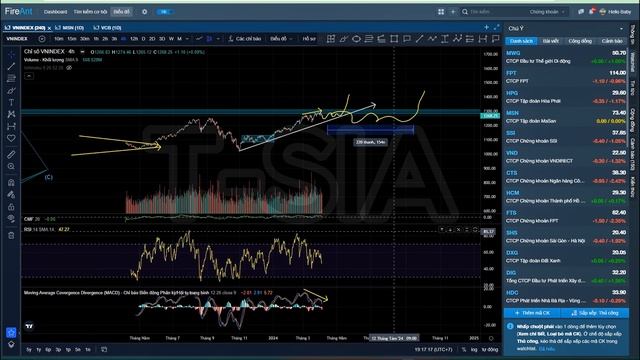Viewport: 640px width, 360px height.
Task: Open the Biểu đồ dropdown in chart toolbar
Action: 281,39
